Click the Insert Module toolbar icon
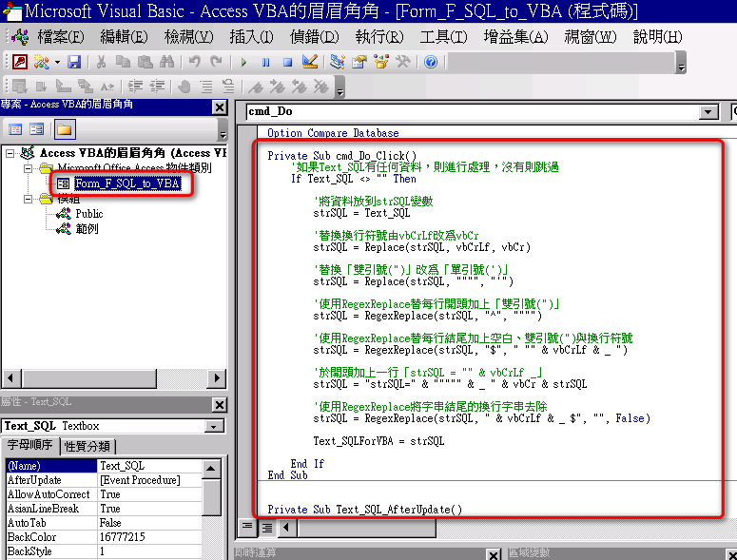Viewport: 737px width, 560px height. [x=41, y=62]
